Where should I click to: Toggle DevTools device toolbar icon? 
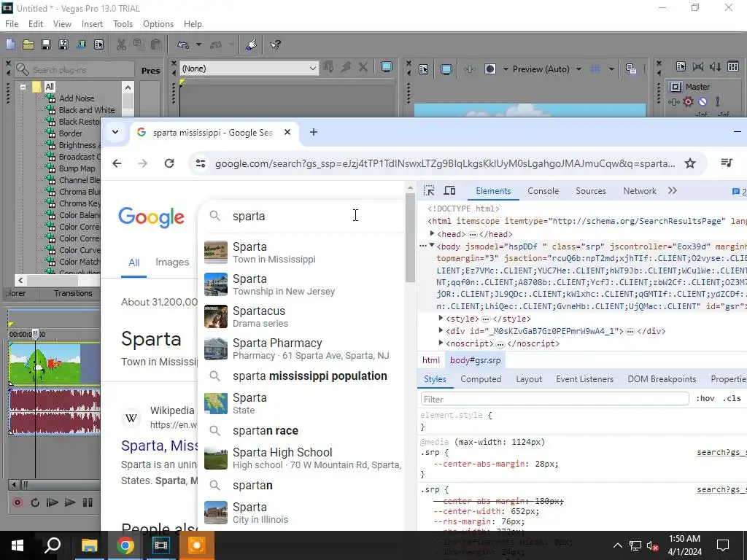tap(449, 191)
